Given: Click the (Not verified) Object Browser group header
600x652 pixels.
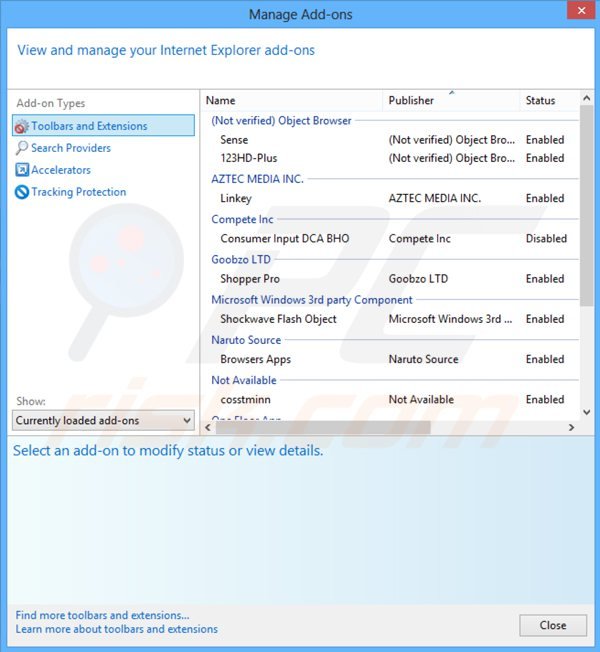Looking at the screenshot, I should [x=281, y=121].
